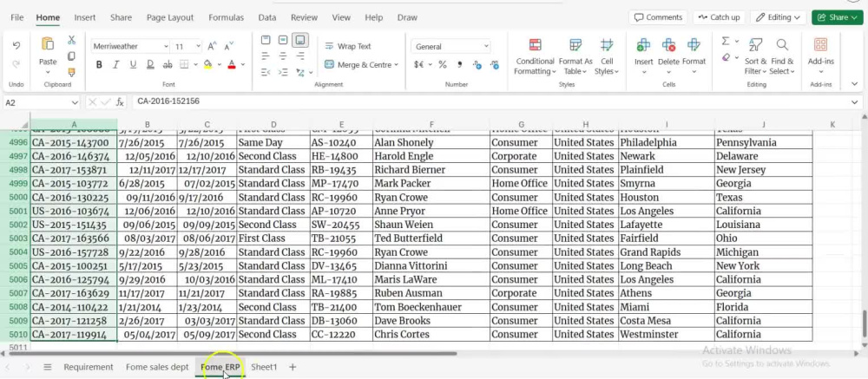
Task: Click the Paste clipboard icon
Action: pyautogui.click(x=48, y=43)
